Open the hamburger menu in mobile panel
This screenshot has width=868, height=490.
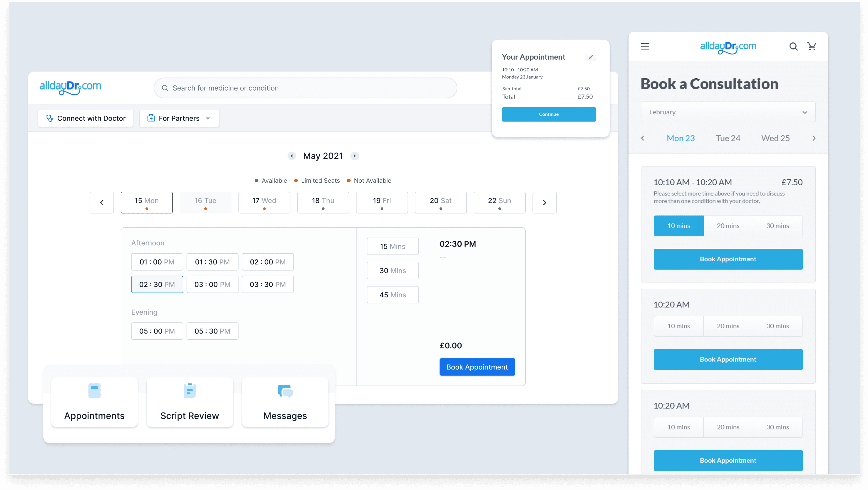coord(645,46)
